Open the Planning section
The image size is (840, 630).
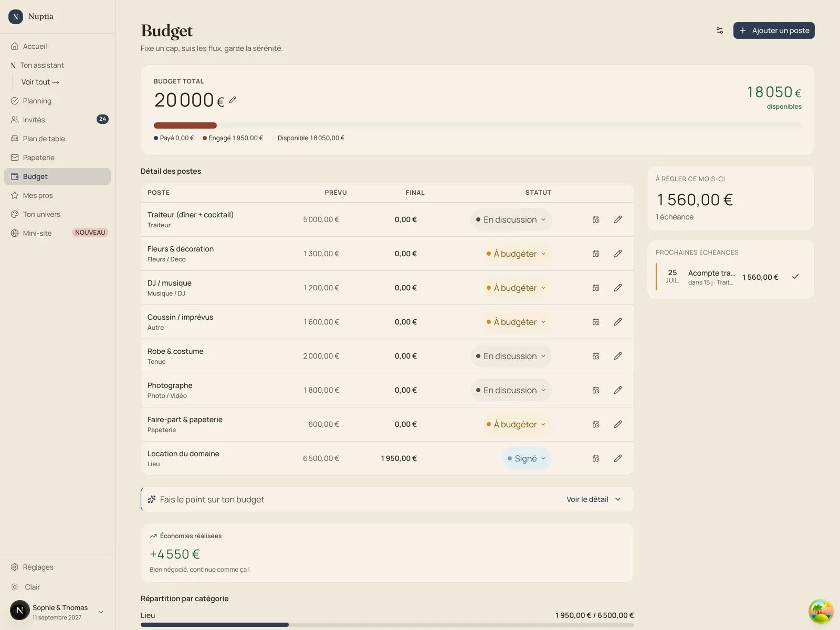58,101
